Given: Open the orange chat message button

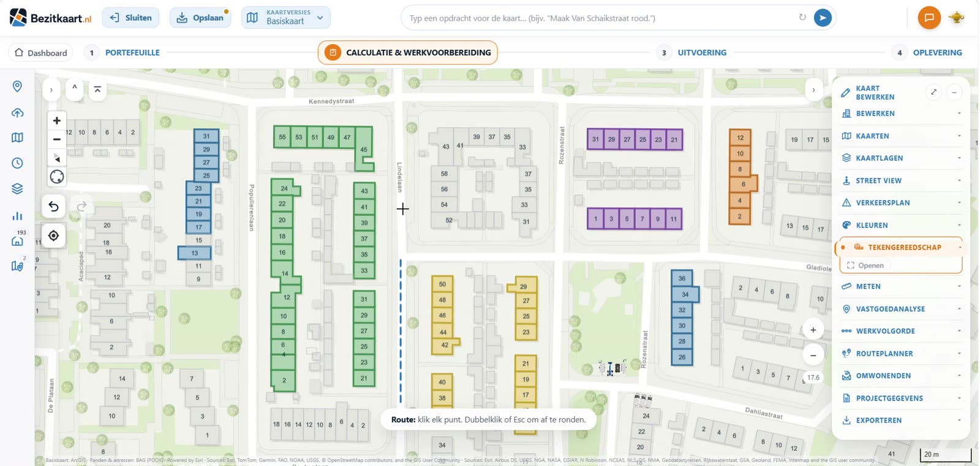Looking at the screenshot, I should click(929, 18).
